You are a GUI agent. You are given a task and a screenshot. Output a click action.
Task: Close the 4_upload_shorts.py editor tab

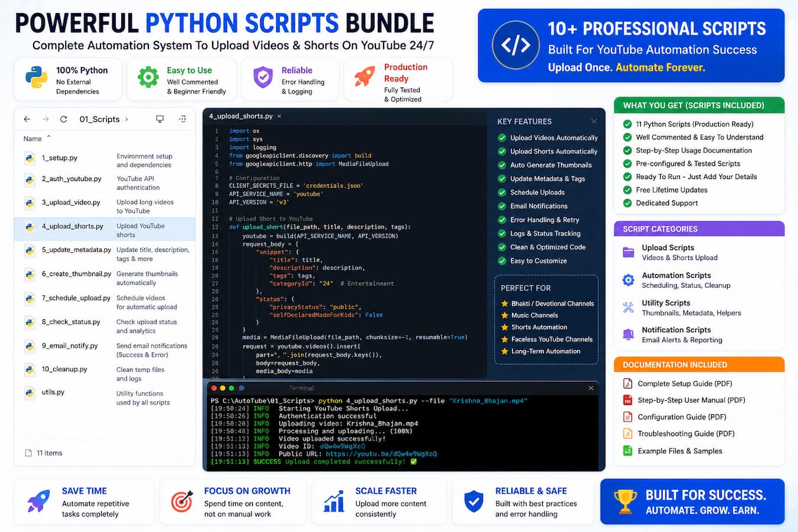tap(279, 116)
